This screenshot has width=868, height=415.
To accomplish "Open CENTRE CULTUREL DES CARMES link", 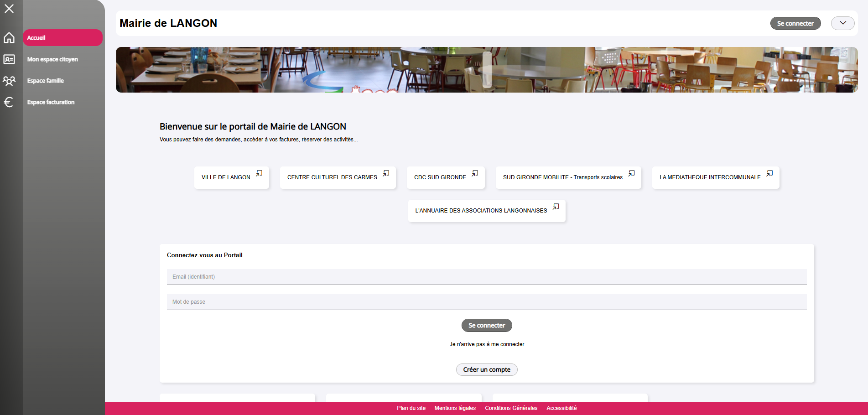I will 338,177.
